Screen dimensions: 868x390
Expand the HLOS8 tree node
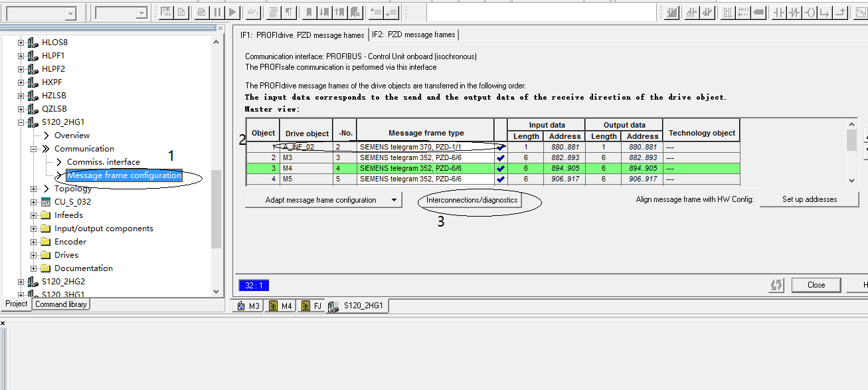point(21,43)
